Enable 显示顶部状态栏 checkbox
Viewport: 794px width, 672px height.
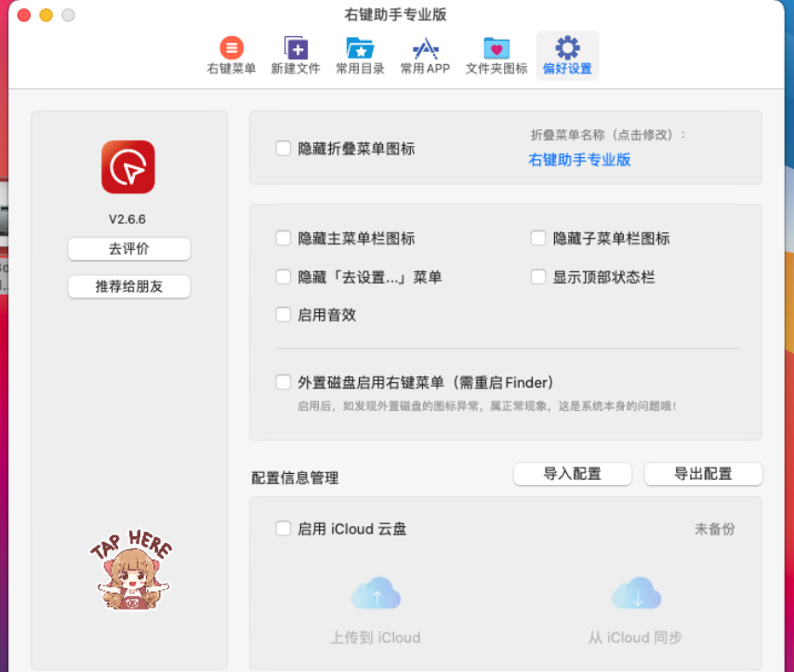tap(538, 277)
